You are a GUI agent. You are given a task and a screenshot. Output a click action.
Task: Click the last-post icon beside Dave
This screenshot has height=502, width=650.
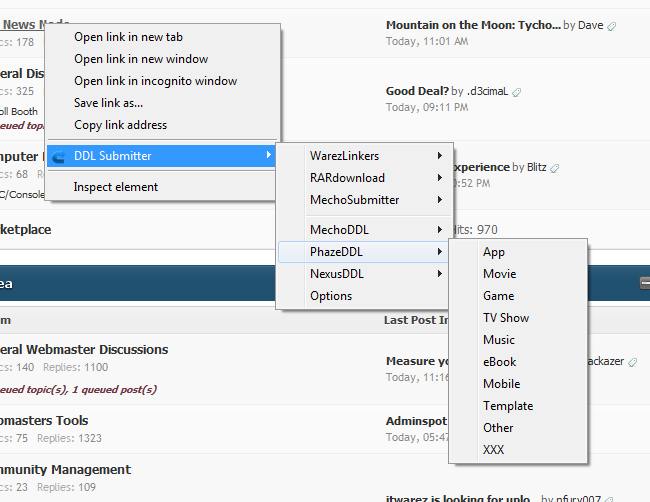[612, 26]
